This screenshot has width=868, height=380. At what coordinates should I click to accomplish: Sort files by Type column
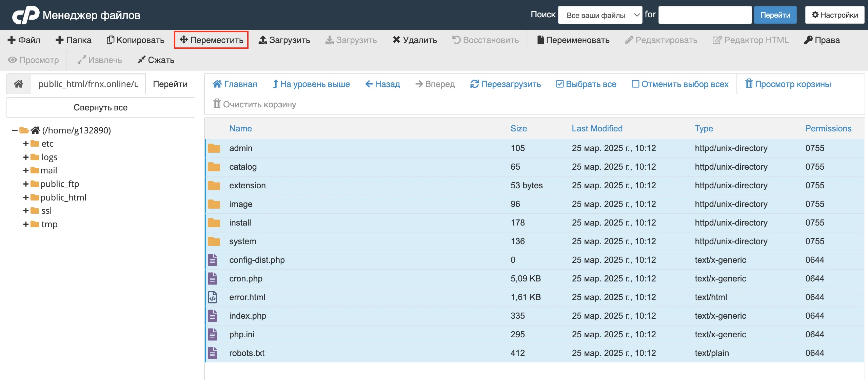pyautogui.click(x=704, y=128)
